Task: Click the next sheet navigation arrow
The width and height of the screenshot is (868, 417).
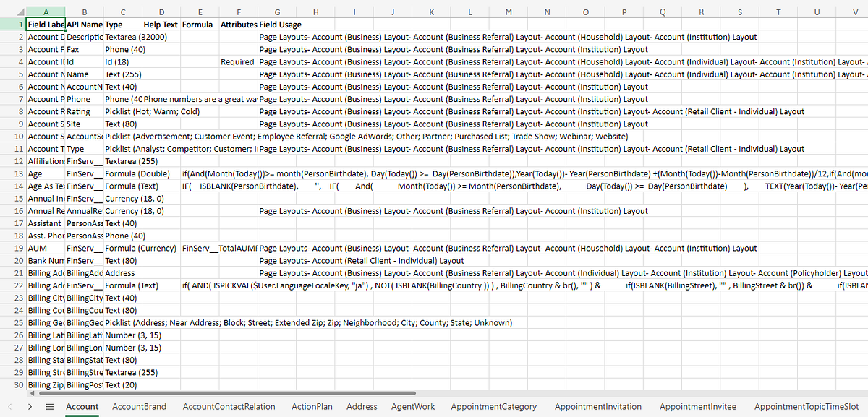Action: (29, 406)
